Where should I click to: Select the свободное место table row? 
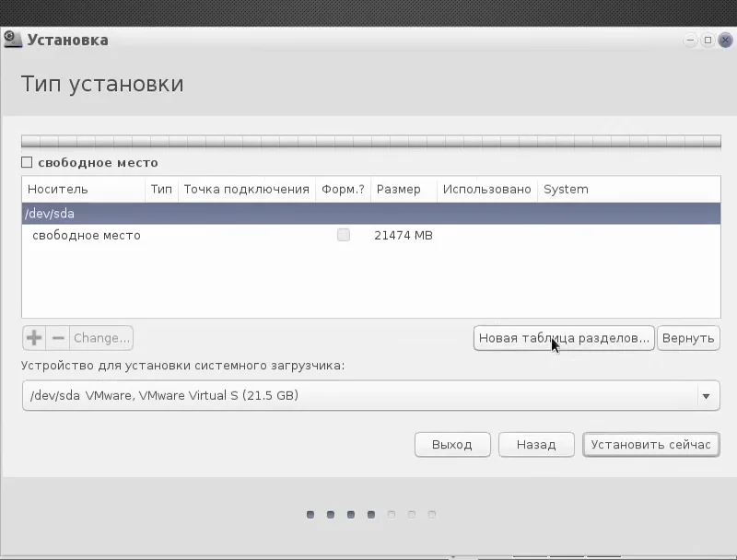[x=371, y=235]
